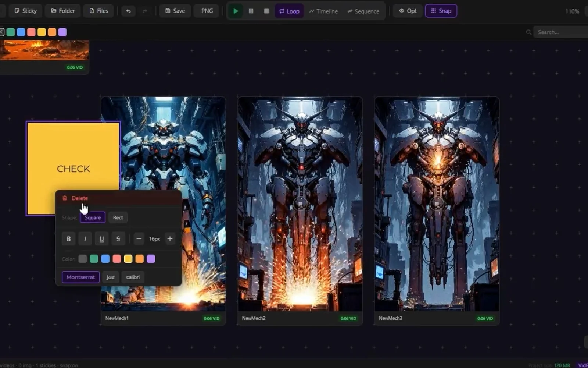Viewport: 588px width, 368px height.
Task: Stop playback with the square icon
Action: pyautogui.click(x=266, y=11)
